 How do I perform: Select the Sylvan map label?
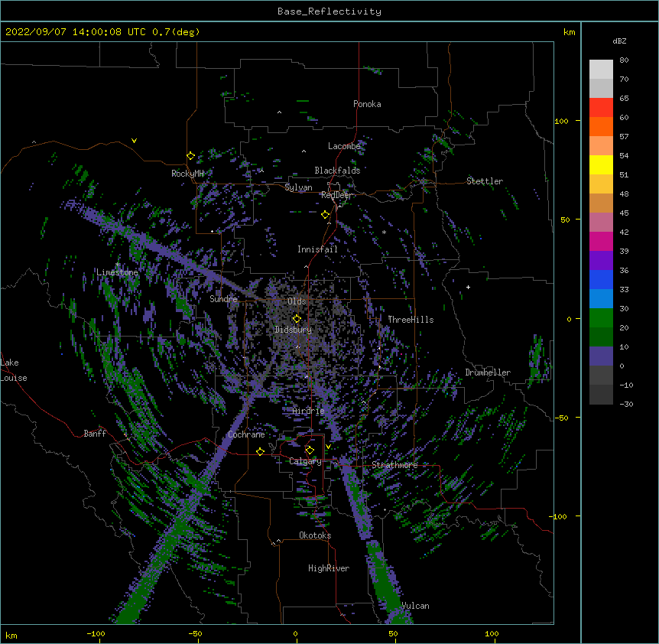pyautogui.click(x=298, y=187)
